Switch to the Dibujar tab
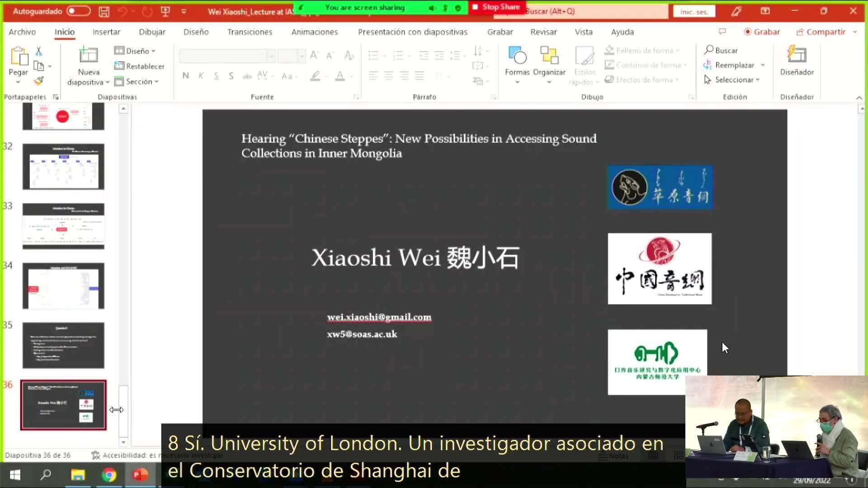The width and height of the screenshot is (868, 488). coord(152,32)
